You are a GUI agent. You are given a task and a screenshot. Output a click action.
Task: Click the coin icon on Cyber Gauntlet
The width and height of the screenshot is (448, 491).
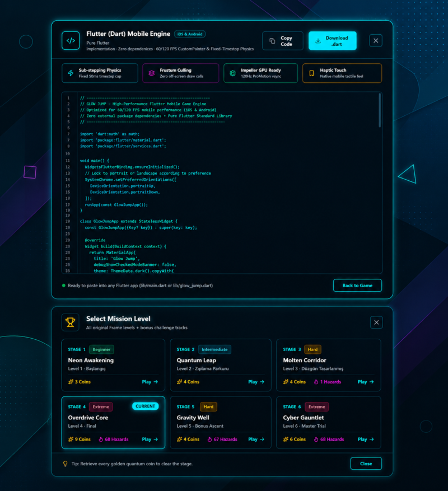[286, 439]
